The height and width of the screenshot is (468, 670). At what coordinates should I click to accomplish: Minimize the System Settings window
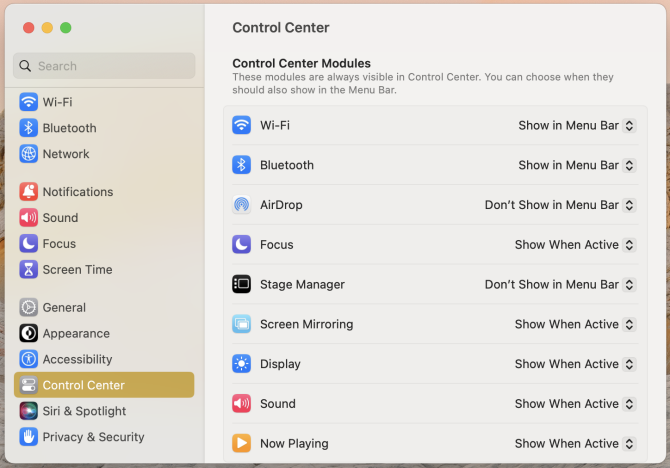click(x=47, y=28)
